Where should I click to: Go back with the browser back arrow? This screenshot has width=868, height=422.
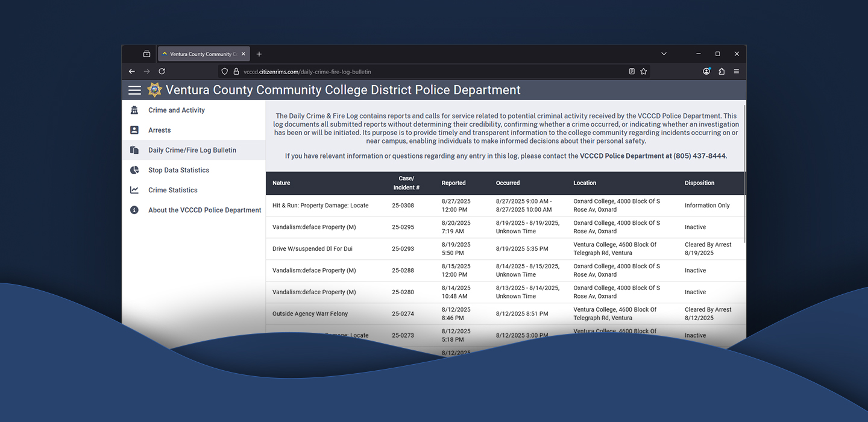[x=131, y=71]
